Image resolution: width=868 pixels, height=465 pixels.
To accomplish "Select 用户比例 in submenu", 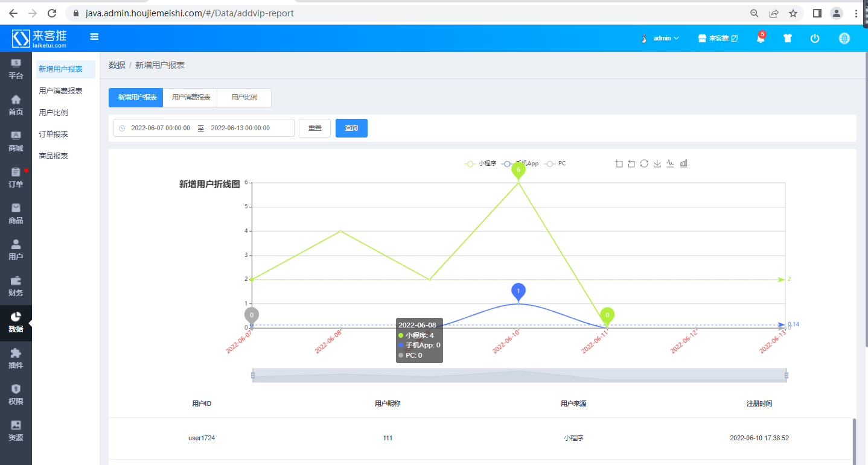I will pos(53,113).
